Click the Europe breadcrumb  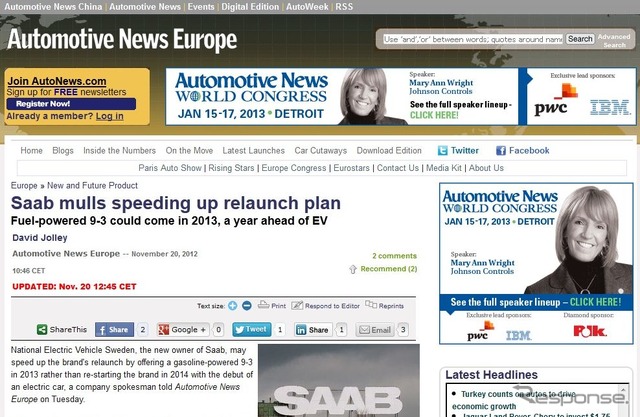24,186
